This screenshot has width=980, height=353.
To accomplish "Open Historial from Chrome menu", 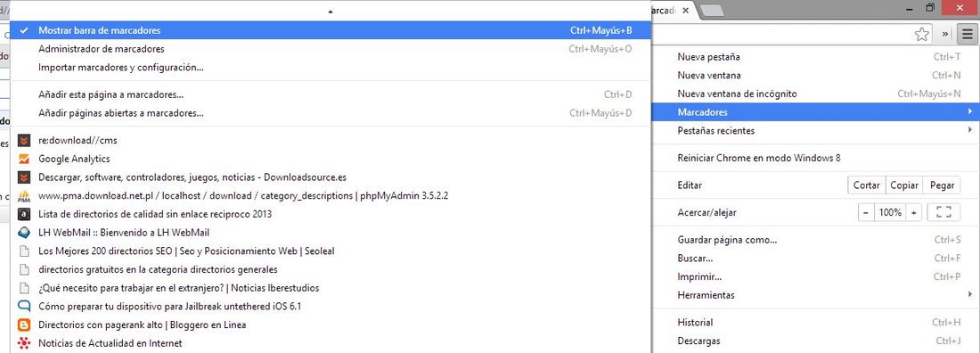I will 815,323.
